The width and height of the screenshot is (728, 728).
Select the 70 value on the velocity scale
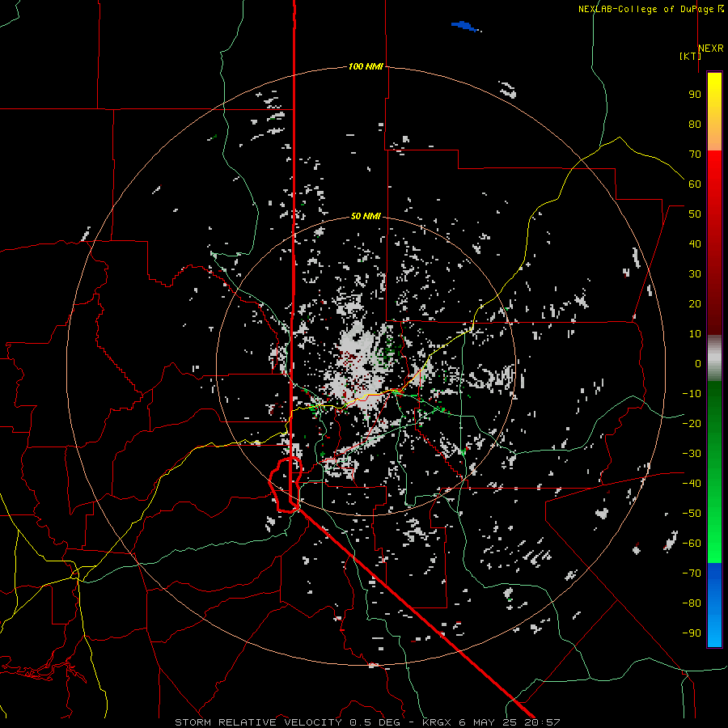tap(695, 154)
